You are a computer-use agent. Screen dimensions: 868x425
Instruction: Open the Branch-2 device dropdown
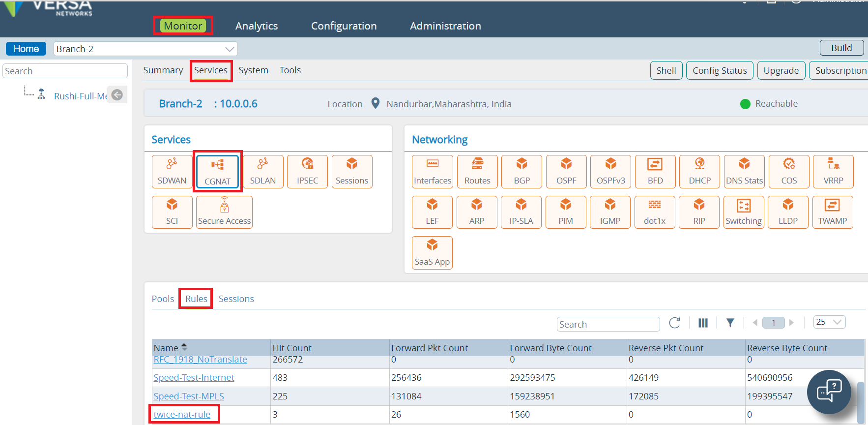(x=145, y=49)
